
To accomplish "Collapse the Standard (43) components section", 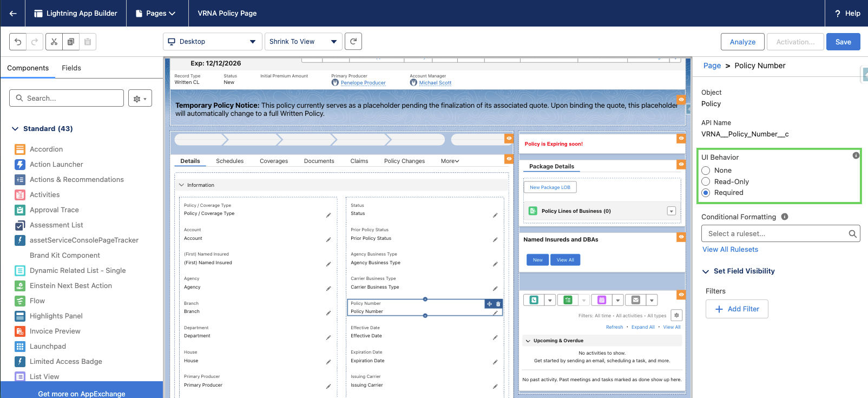I will 15,129.
